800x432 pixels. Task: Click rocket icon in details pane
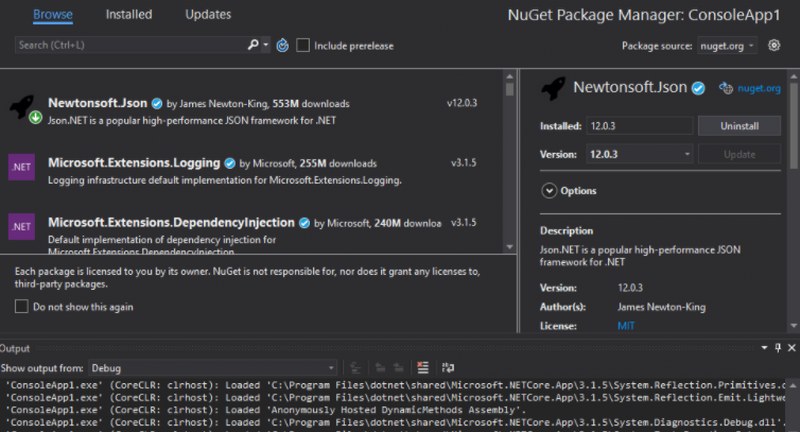(553, 89)
